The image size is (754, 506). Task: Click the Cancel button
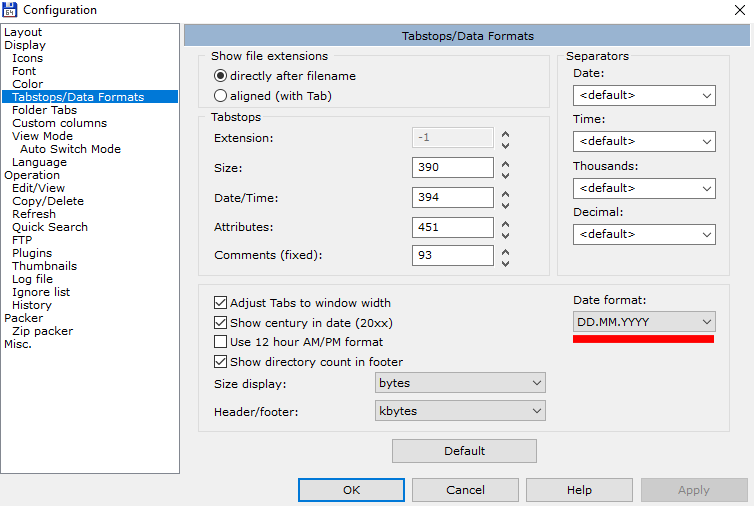point(465,490)
